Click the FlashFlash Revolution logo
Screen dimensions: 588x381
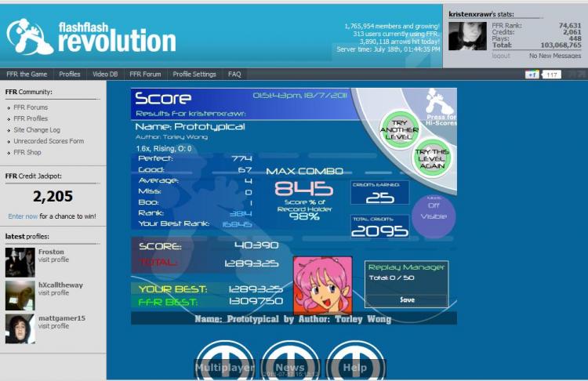point(91,37)
